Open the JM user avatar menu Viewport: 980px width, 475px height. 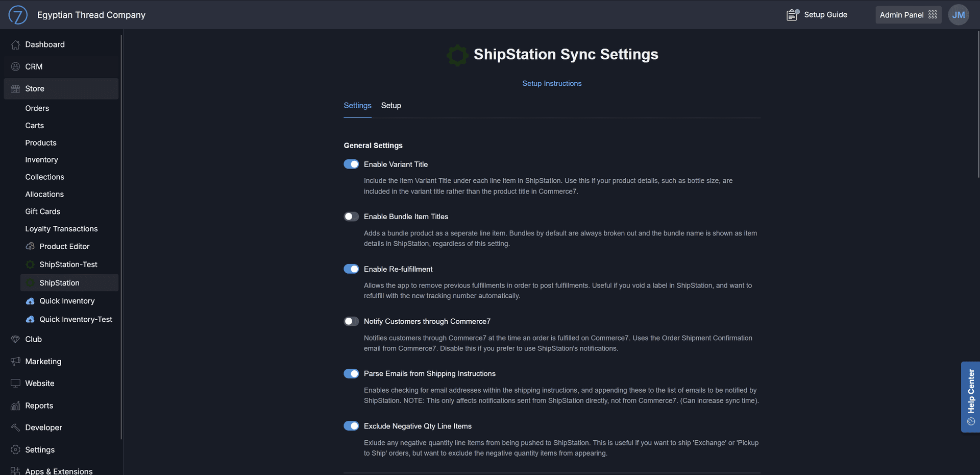click(958, 14)
